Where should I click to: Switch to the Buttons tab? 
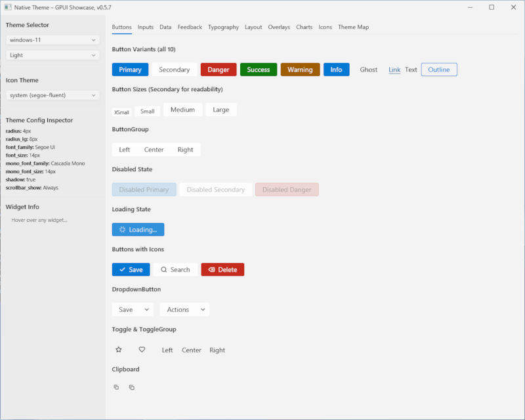point(121,27)
